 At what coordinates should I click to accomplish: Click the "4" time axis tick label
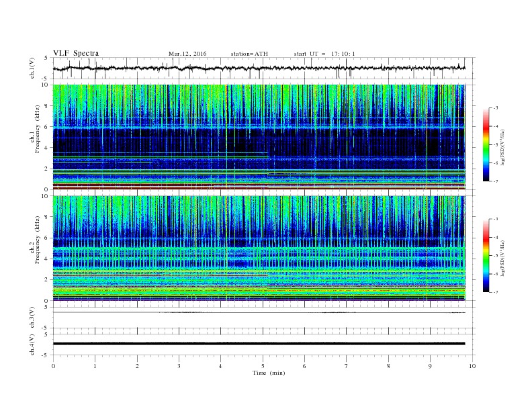(220, 366)
